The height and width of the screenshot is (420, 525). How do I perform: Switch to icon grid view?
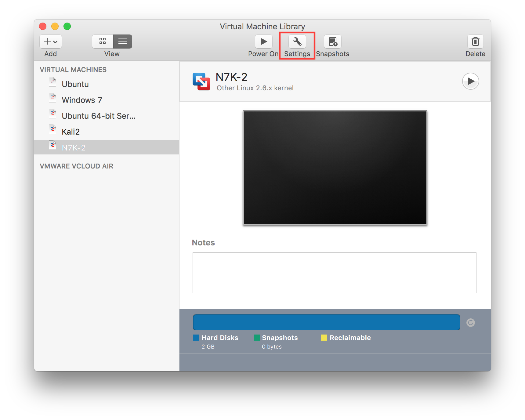(103, 41)
